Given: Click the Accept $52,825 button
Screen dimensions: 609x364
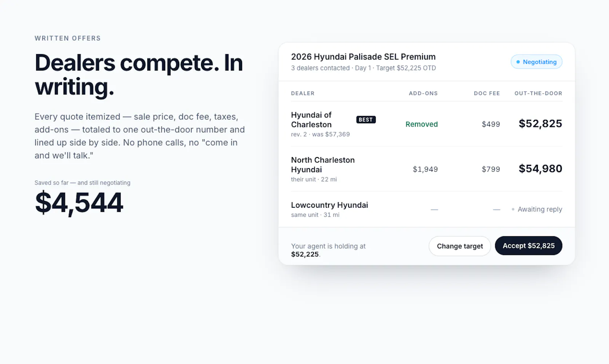Looking at the screenshot, I should coord(528,246).
